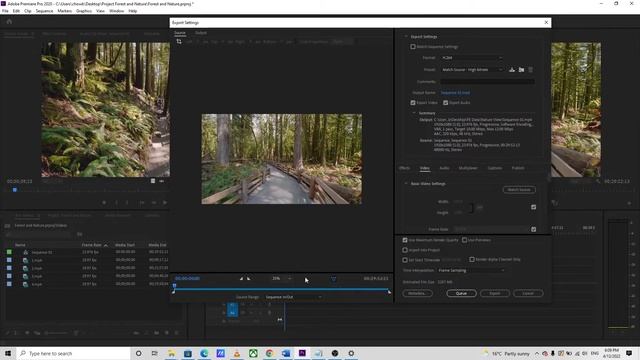Image resolution: width=640 pixels, height=360 pixels.
Task: Collapse the Export Settings section
Action: pos(406,36)
